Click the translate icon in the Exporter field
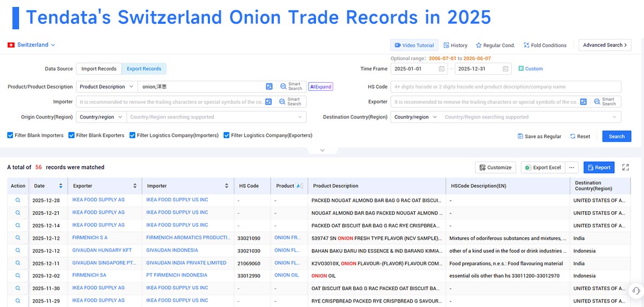Image resolution: width=644 pixels, height=307 pixels. [x=583, y=102]
